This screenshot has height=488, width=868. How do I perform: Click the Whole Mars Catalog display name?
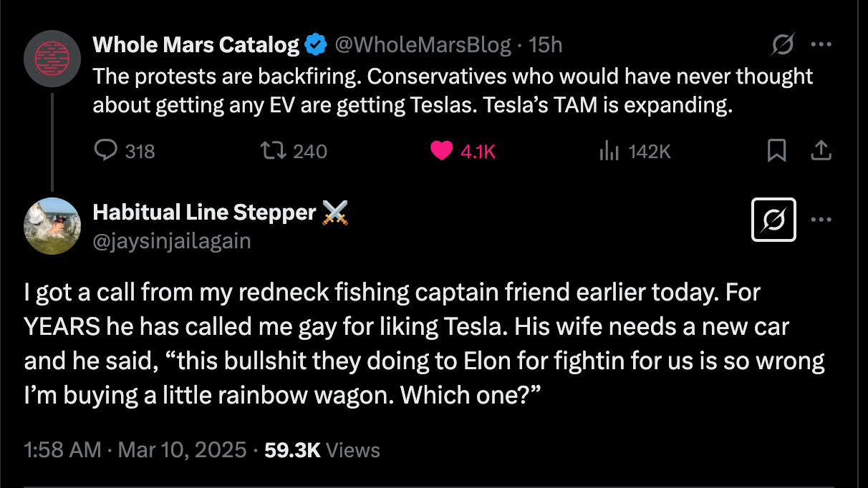(x=196, y=45)
